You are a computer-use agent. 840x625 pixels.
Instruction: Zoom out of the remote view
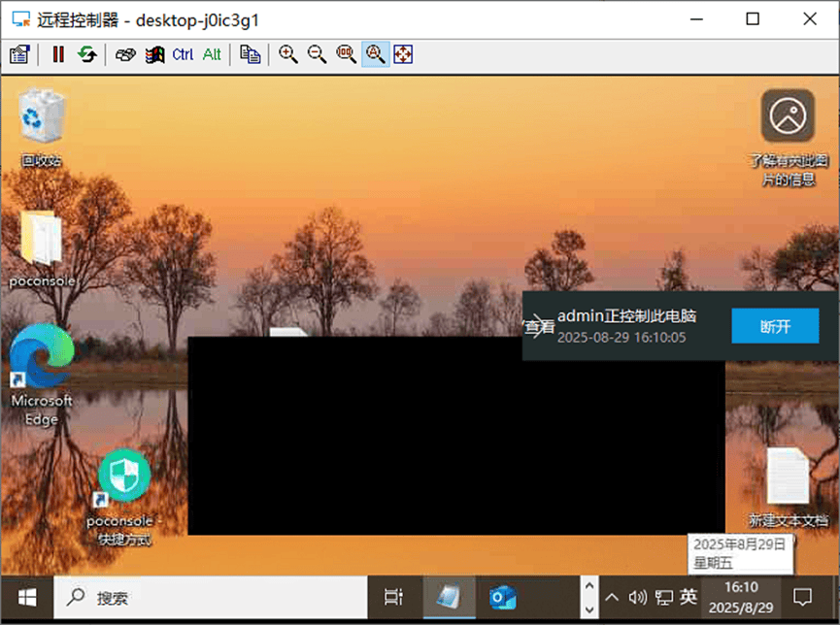317,54
